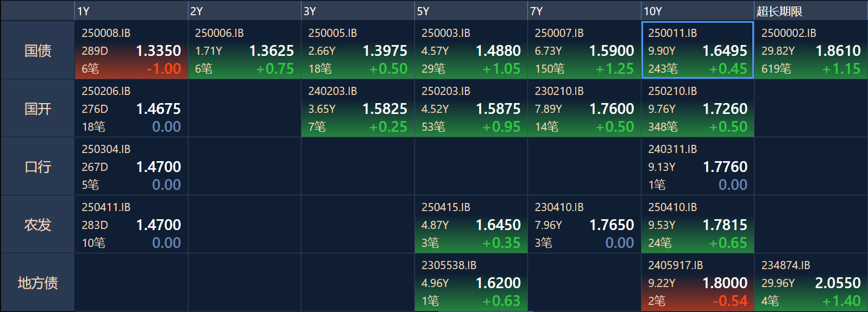868x312 pixels.
Task: Click change value +0.75
Action: (275, 69)
